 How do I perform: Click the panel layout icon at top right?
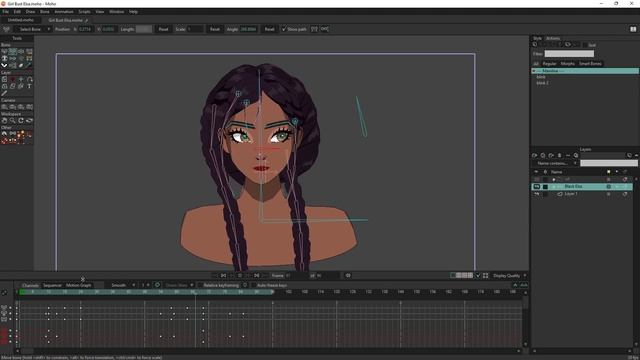[633, 29]
